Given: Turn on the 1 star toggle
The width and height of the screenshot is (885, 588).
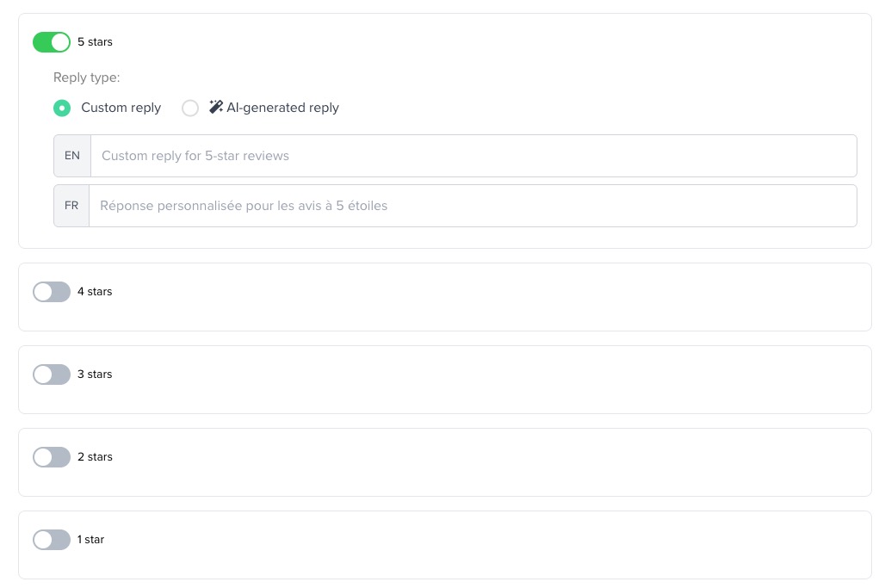Looking at the screenshot, I should (x=52, y=540).
